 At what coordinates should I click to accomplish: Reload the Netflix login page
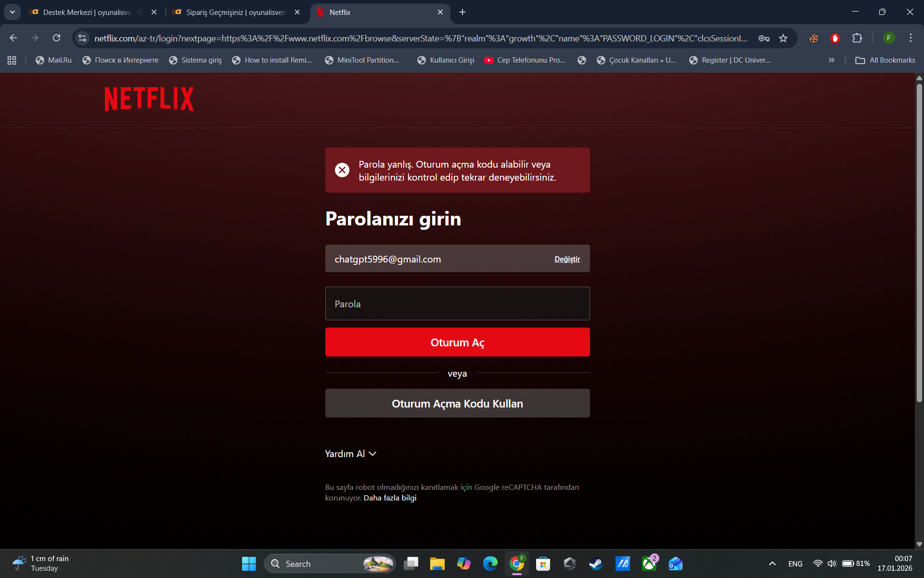pyautogui.click(x=56, y=38)
